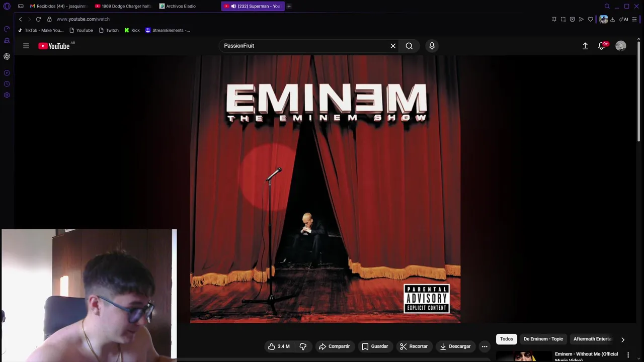This screenshot has width=644, height=362.
Task: Clear the PassionFruit search text
Action: point(393,46)
